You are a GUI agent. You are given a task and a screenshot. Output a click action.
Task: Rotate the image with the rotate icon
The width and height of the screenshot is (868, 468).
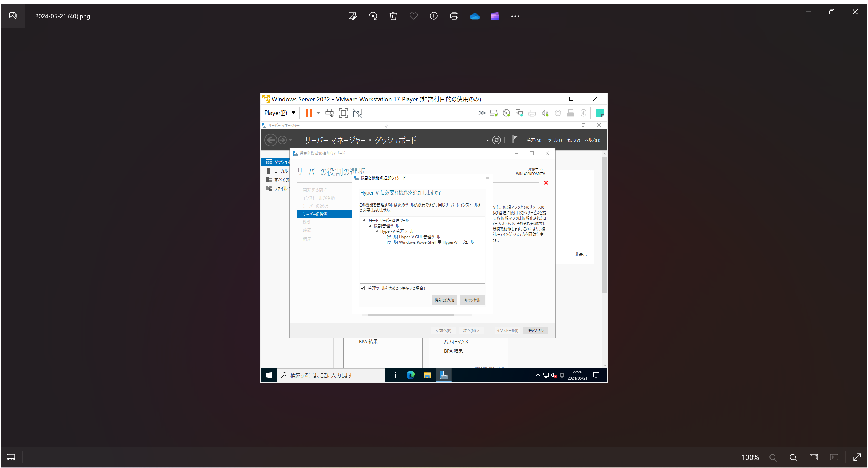[x=373, y=16]
